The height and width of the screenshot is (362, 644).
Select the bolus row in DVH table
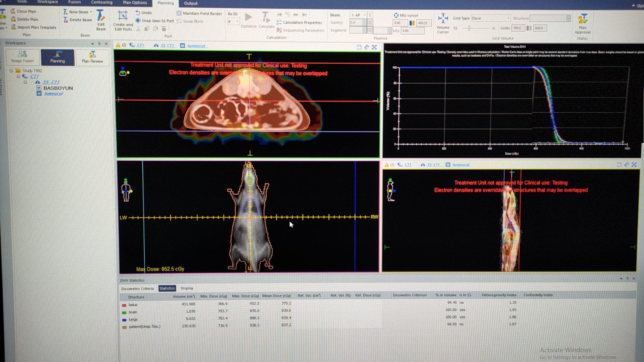pos(133,305)
